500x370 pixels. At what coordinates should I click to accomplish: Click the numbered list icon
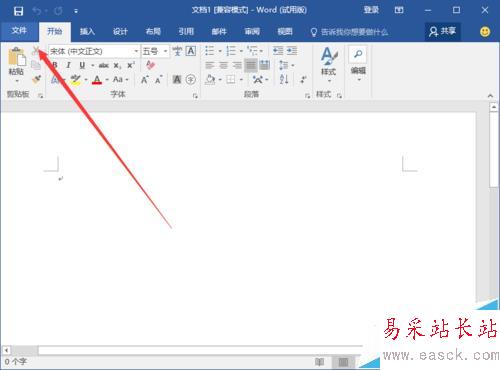231,51
